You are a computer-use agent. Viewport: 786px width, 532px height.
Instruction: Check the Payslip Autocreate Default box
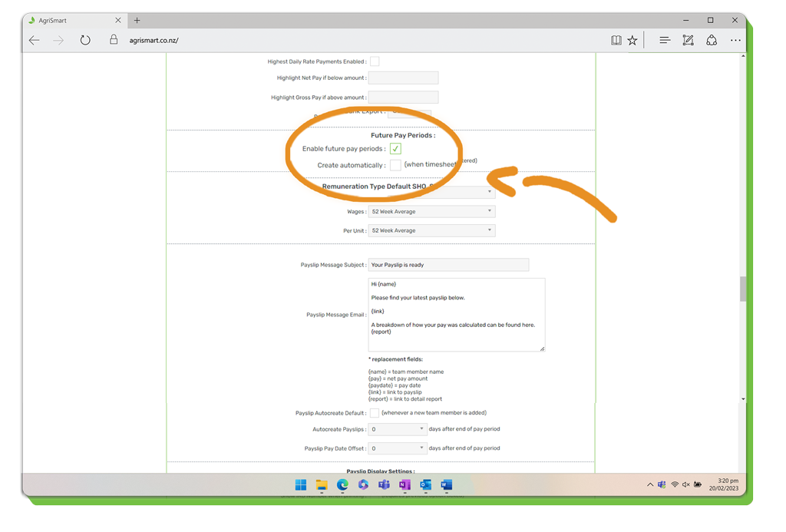tap(375, 413)
